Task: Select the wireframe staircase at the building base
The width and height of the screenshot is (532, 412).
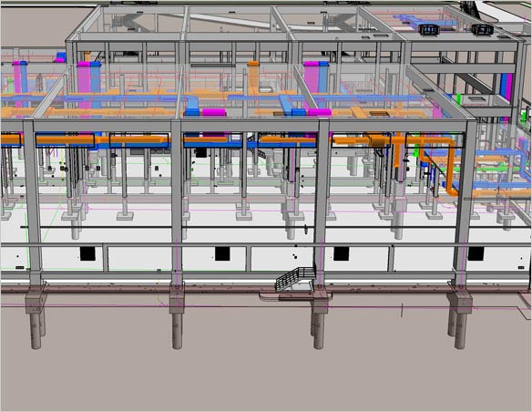Action: coord(294,278)
